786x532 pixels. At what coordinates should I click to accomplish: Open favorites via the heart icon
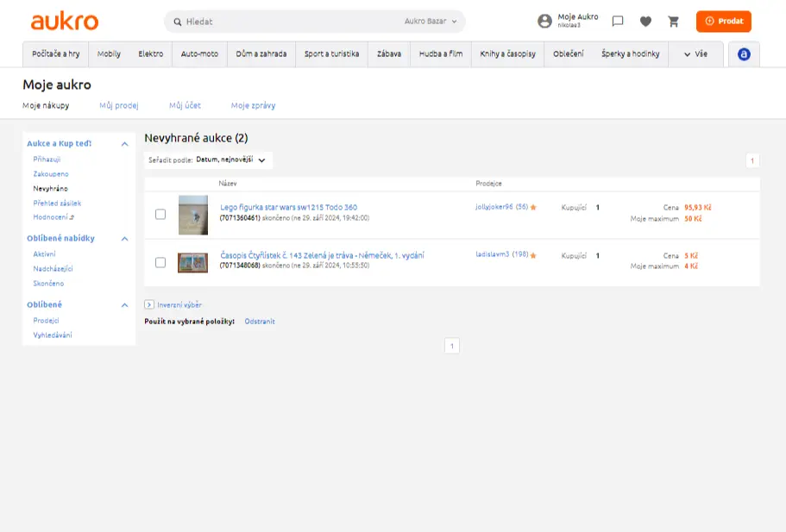(x=645, y=21)
